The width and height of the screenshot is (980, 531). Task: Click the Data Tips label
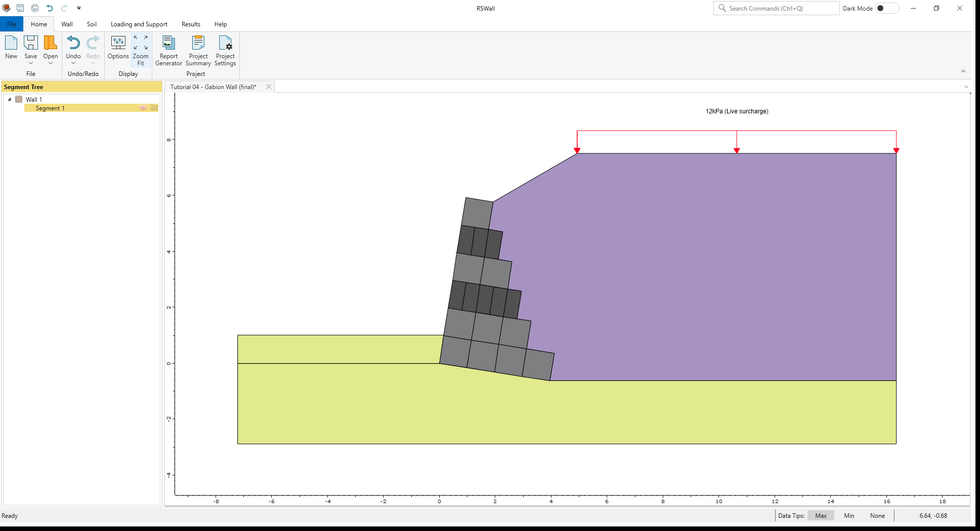pyautogui.click(x=791, y=515)
